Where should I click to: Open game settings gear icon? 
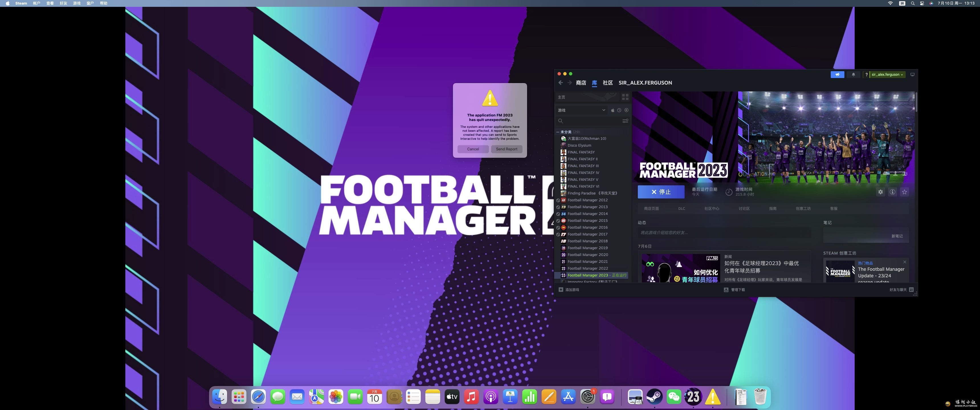(880, 192)
